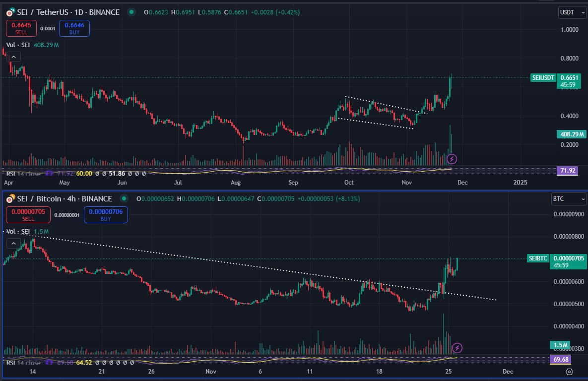Open chart settings gear in bottom-right corner
Image resolution: width=588 pixels, height=381 pixels.
coord(569,372)
